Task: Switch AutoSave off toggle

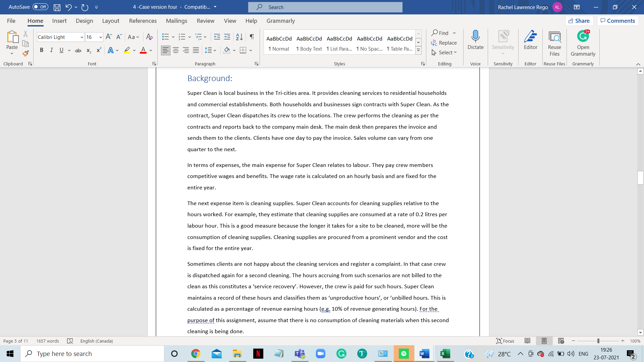Action: click(x=40, y=7)
